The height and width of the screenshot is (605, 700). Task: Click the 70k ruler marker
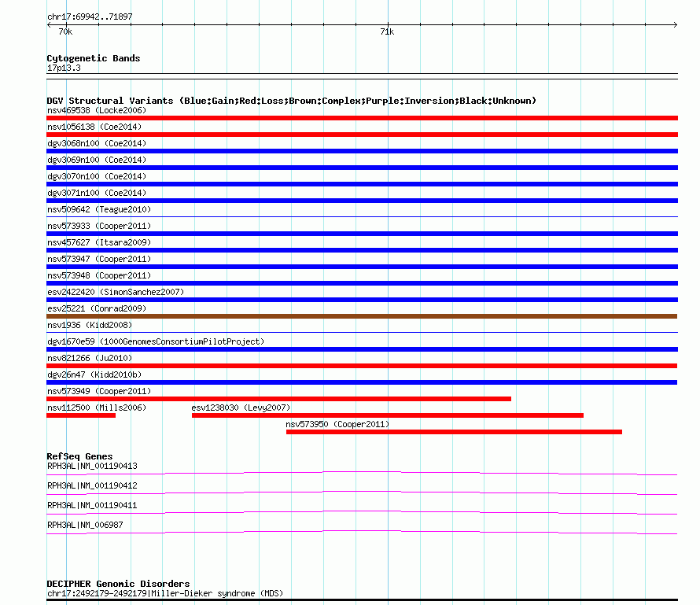point(65,31)
